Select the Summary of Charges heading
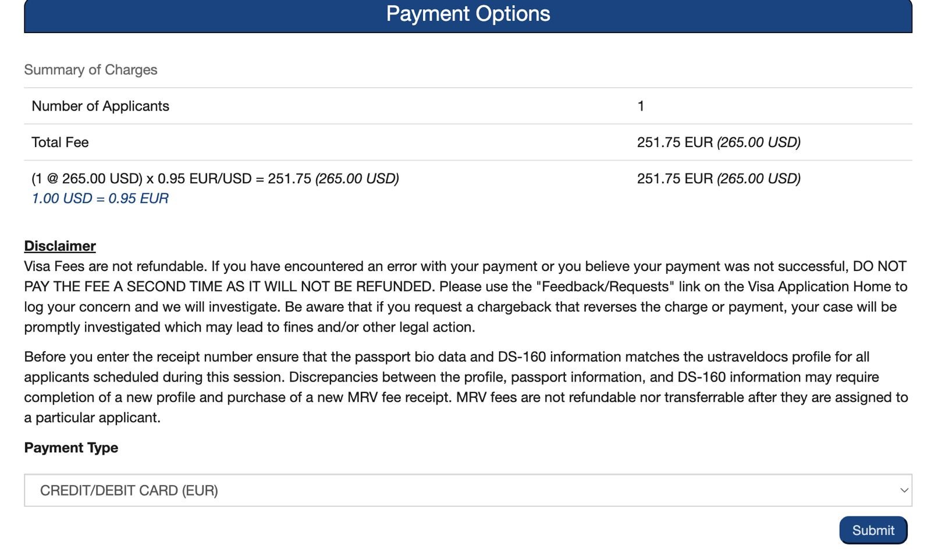 coord(91,70)
